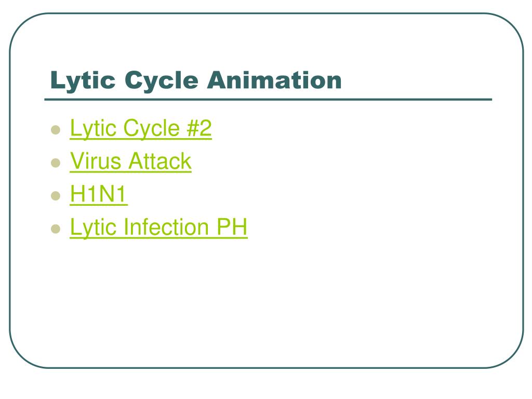The height and width of the screenshot is (399, 532).
Task: Select the bullet next to H1N1
Action: click(56, 196)
